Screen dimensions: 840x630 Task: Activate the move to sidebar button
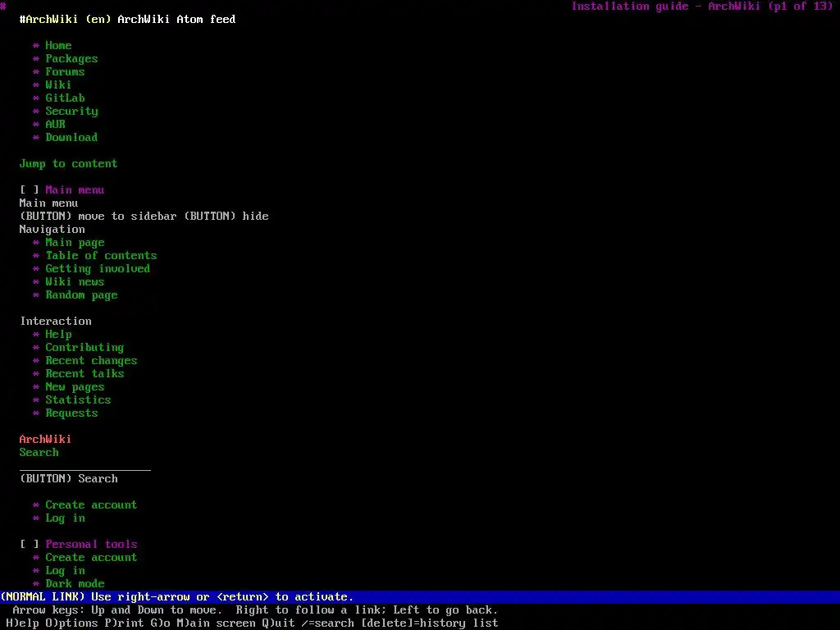click(98, 217)
